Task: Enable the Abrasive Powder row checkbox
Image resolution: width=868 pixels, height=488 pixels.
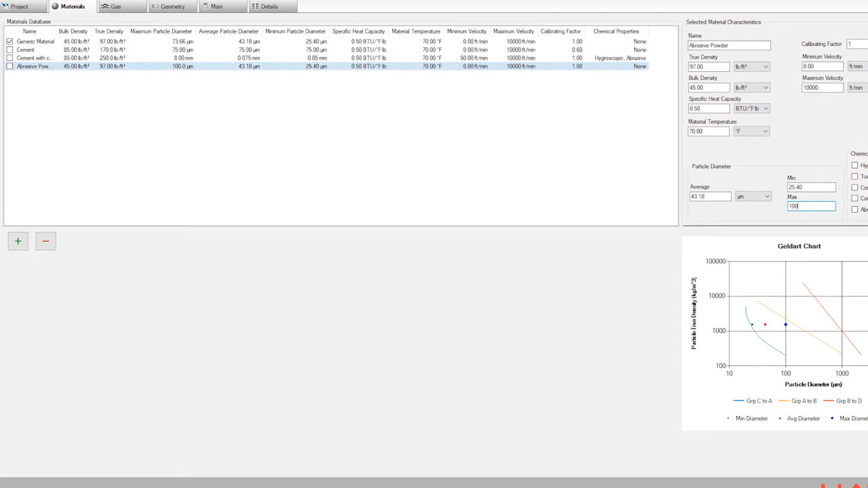Action: tap(9, 66)
